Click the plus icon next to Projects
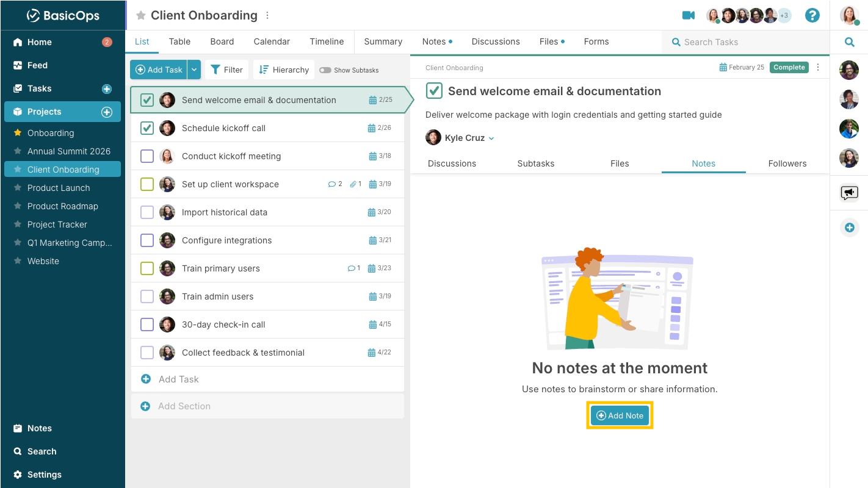 [x=107, y=112]
